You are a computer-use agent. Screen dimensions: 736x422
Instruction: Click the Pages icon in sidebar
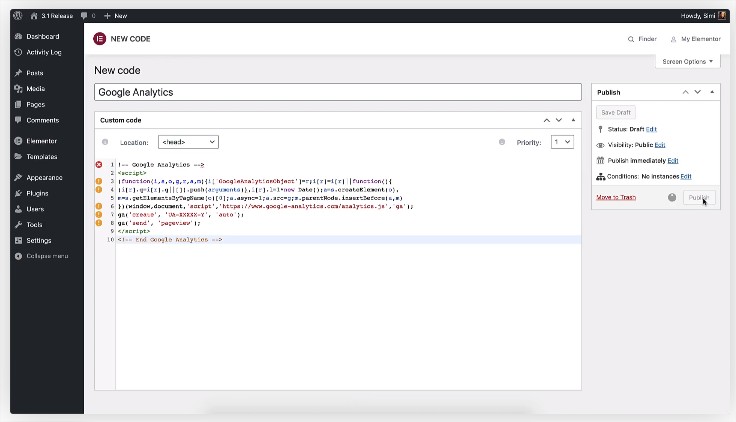coord(18,104)
